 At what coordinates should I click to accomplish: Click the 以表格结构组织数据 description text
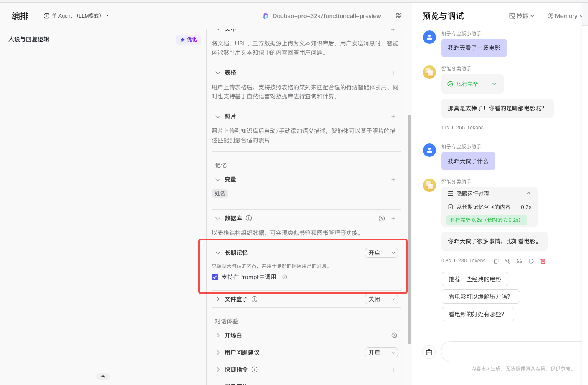tap(288, 233)
